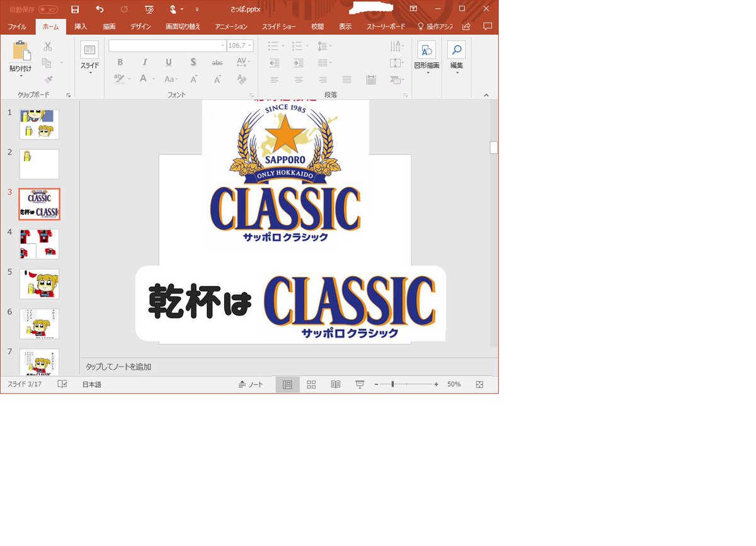The width and height of the screenshot is (756, 546).
Task: Open the 図形描画 drawing menu
Action: pos(427,58)
